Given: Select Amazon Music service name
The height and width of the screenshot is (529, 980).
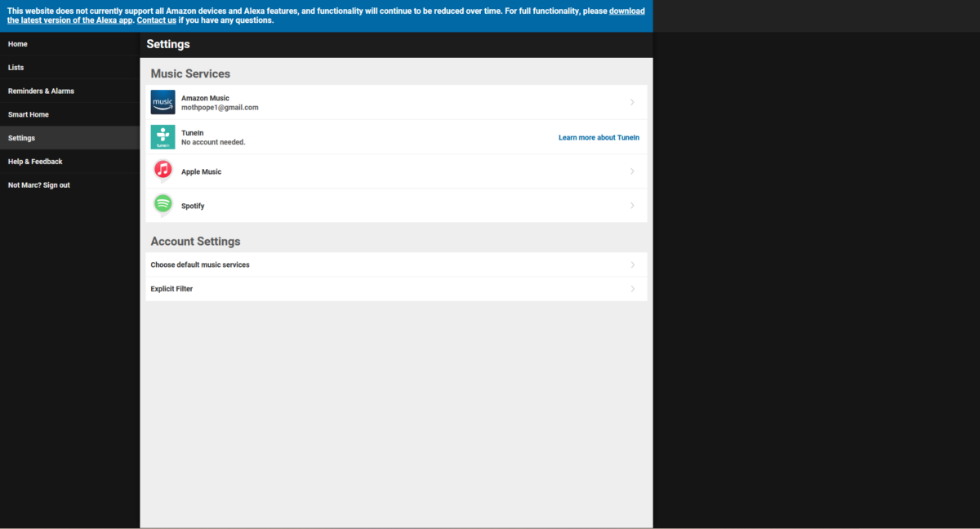Looking at the screenshot, I should coord(205,98).
